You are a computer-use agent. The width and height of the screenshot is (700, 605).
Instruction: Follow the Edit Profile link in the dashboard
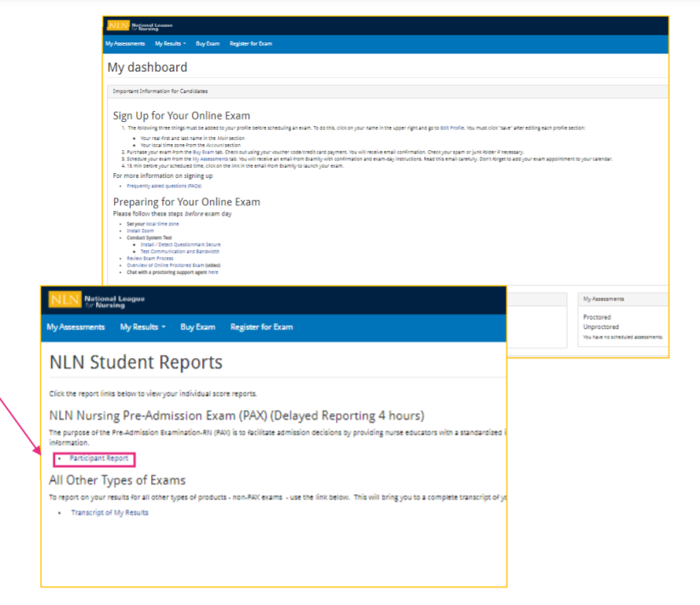point(452,127)
